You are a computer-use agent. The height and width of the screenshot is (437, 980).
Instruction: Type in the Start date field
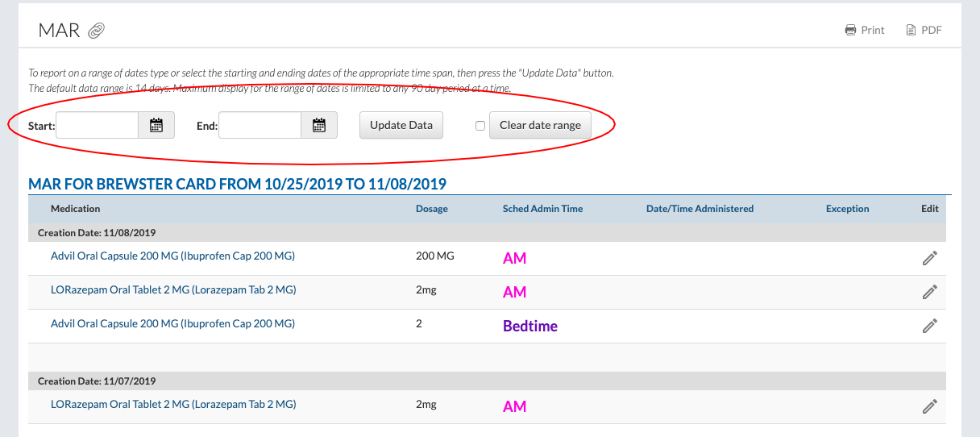click(98, 125)
